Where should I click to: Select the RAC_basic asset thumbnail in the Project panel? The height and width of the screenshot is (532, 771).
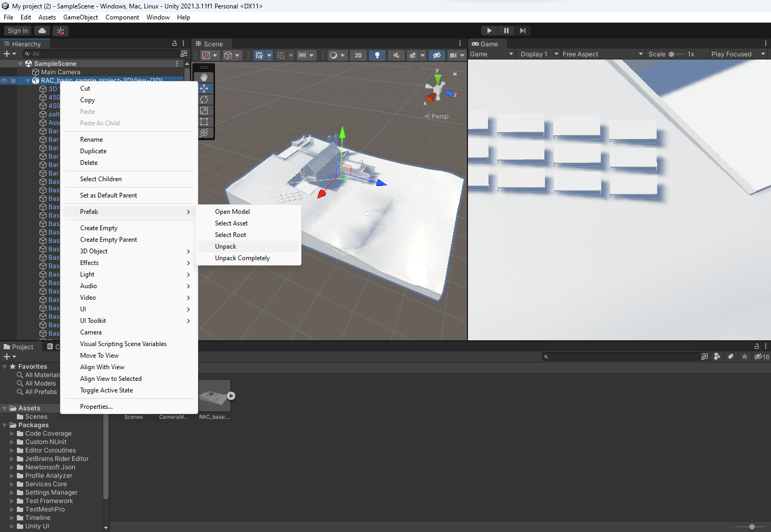214,395
